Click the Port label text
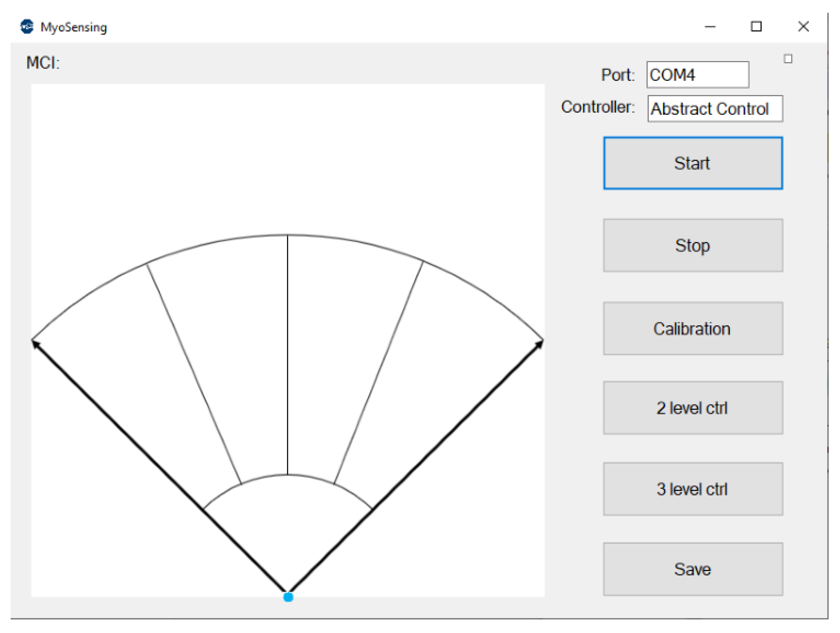This screenshot has width=840, height=633. coord(618,75)
